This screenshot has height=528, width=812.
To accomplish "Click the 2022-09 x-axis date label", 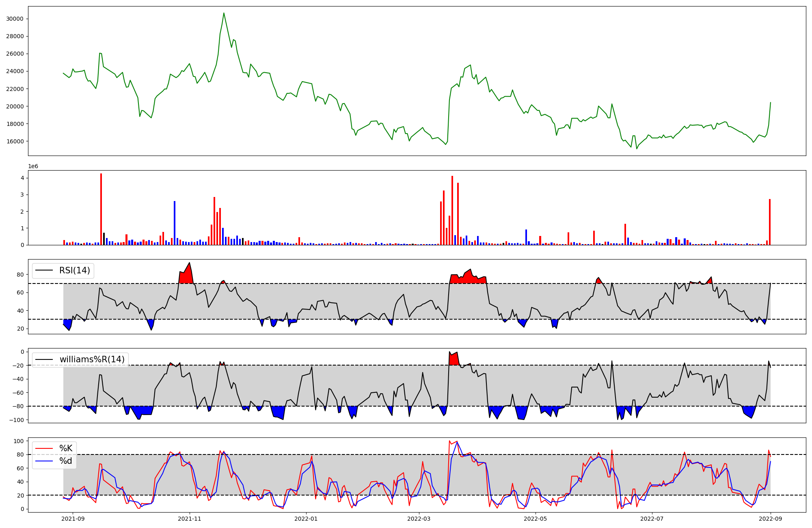I will click(x=771, y=519).
